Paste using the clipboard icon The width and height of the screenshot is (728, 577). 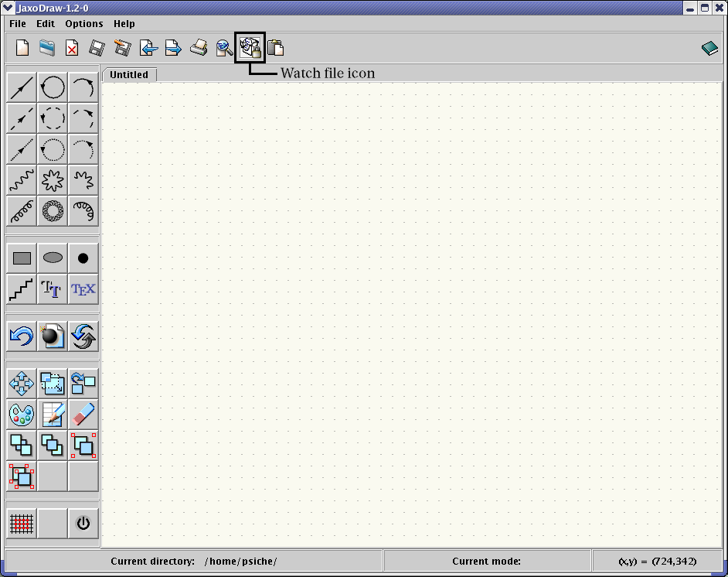[x=275, y=48]
